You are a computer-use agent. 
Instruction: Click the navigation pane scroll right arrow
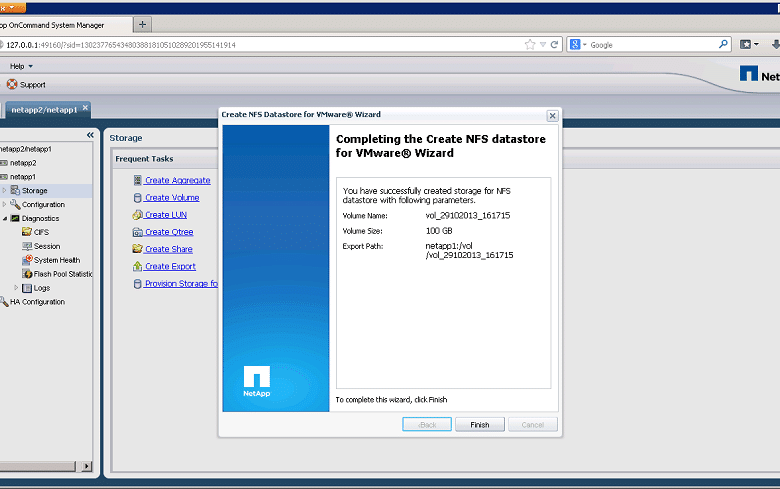coord(87,466)
